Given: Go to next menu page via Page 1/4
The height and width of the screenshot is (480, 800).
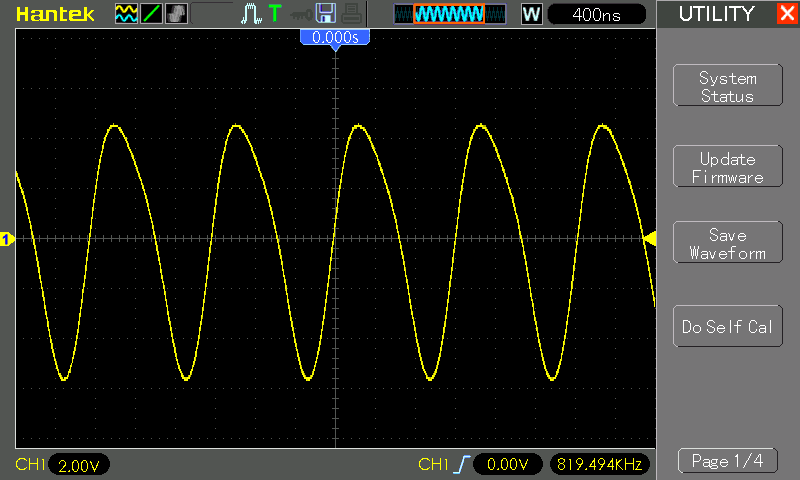Looking at the screenshot, I should (x=727, y=461).
